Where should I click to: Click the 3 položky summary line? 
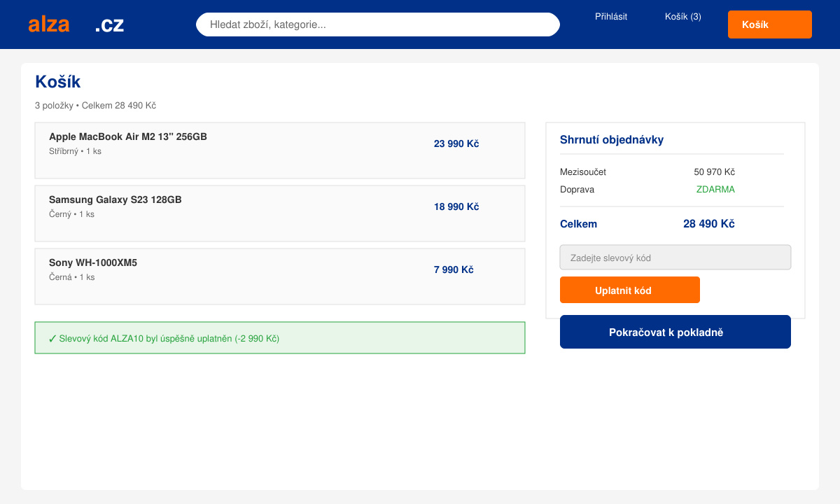[x=95, y=106]
